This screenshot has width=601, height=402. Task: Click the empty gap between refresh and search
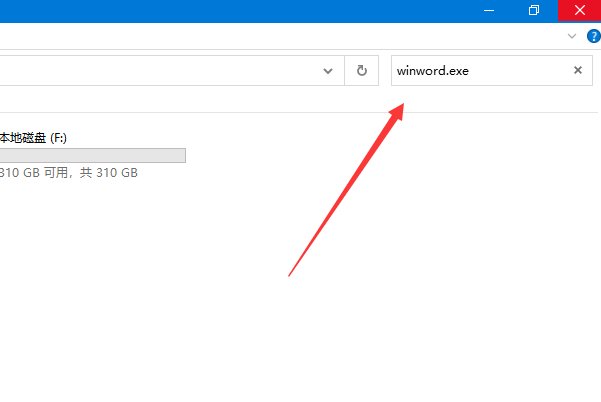(x=384, y=71)
